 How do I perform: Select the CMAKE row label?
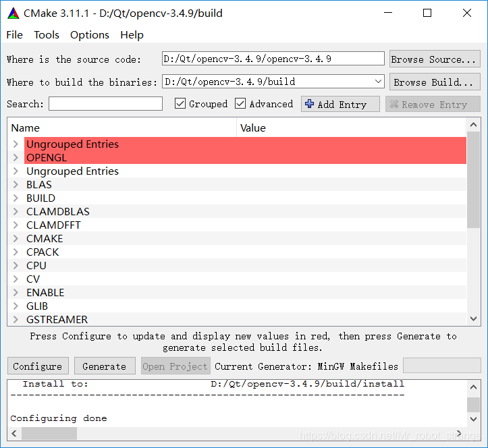[x=45, y=239]
